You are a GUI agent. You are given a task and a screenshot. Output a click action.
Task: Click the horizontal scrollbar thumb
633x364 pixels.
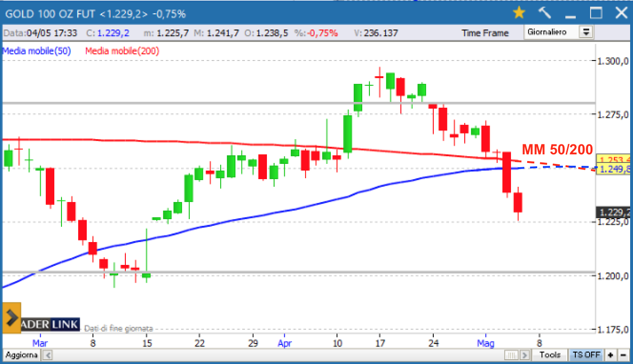511,355
